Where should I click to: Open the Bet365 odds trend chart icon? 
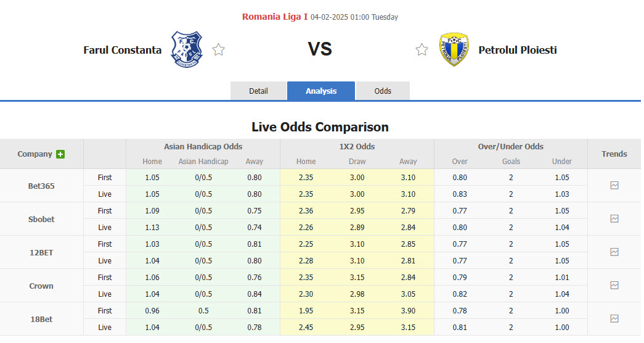(x=614, y=185)
